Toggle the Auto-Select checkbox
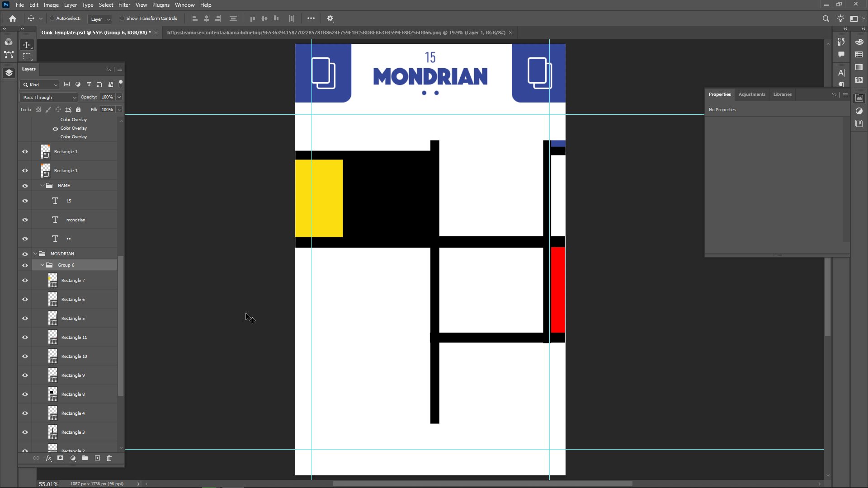The image size is (868, 488). pyautogui.click(x=52, y=19)
